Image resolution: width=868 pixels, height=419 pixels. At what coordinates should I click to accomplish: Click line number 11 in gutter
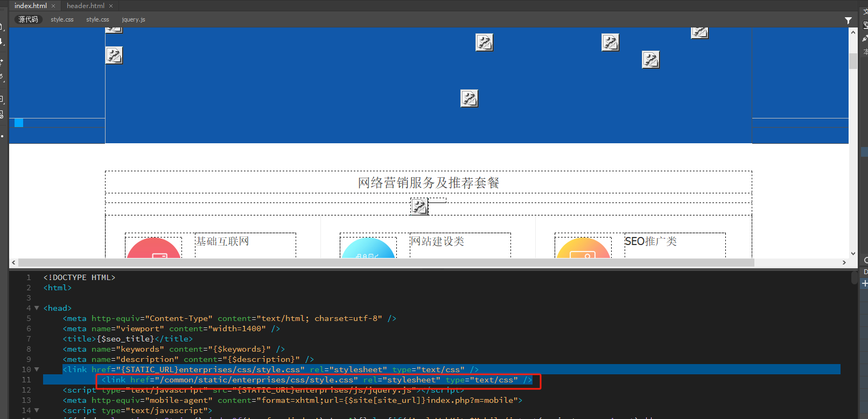(x=26, y=380)
